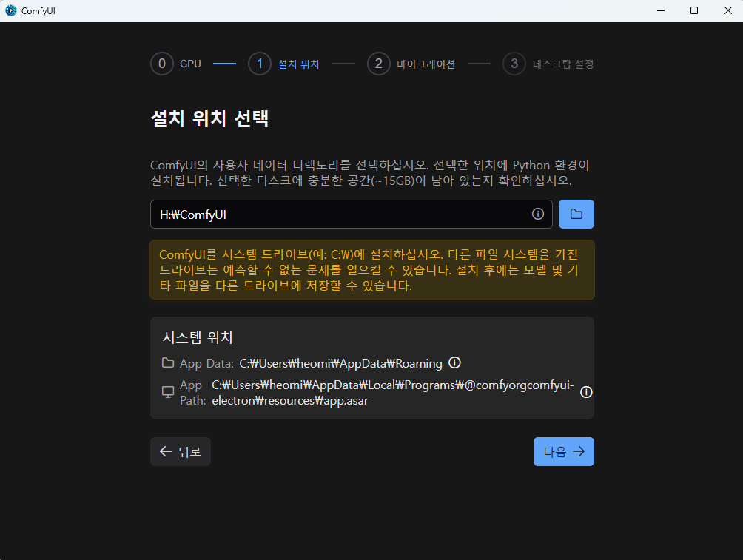Select the GPU step 0
Image resolution: width=743 pixels, height=560 pixels.
tap(176, 64)
